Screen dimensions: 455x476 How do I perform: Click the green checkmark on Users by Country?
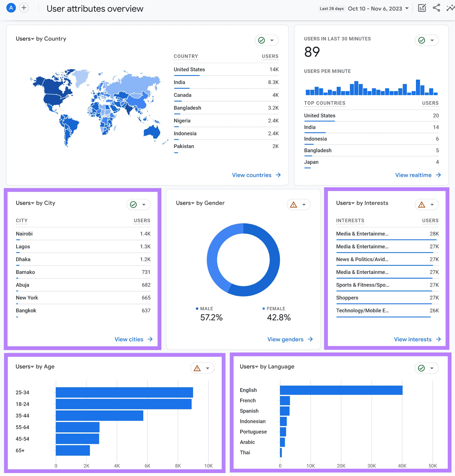pos(261,40)
